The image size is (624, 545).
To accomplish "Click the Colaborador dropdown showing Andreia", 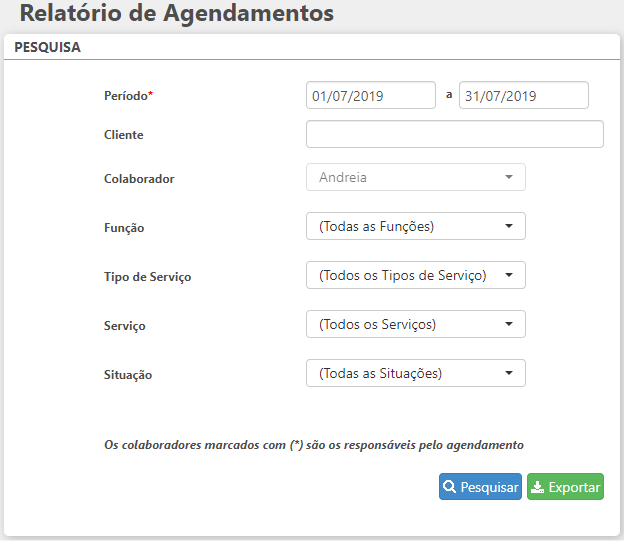I will click(x=415, y=177).
